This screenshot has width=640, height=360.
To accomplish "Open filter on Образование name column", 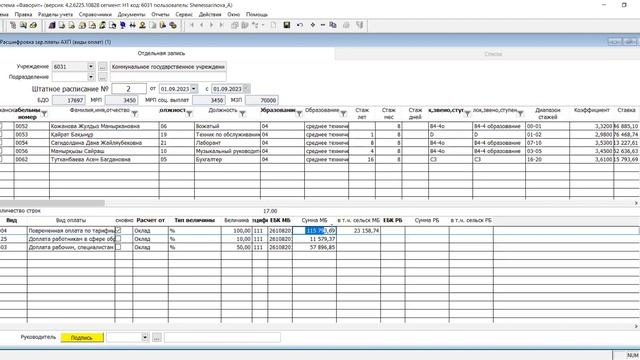I will 343,114.
